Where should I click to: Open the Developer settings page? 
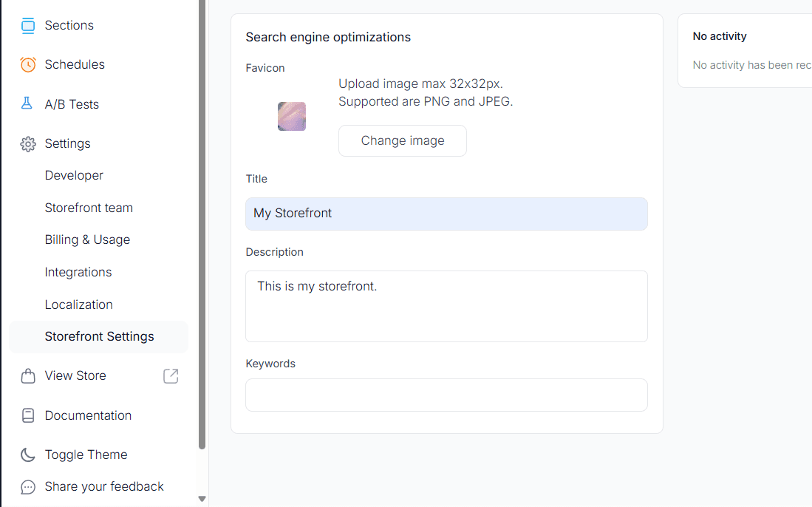pyautogui.click(x=74, y=175)
